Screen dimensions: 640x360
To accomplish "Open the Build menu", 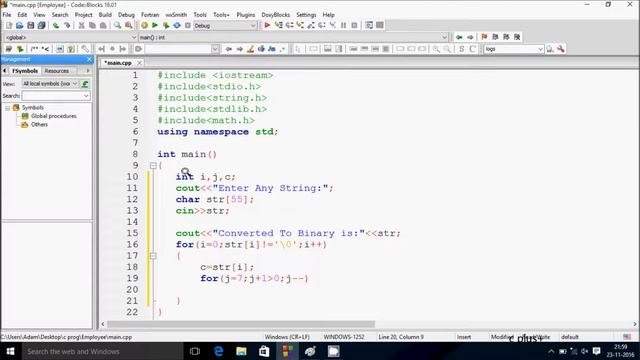I will (x=105, y=15).
